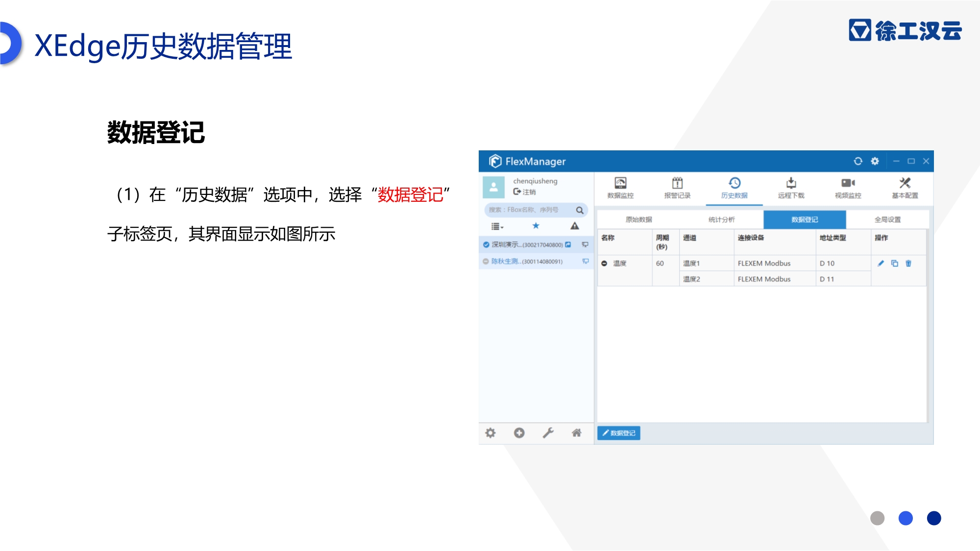Screen dimensions: 980x551
Task: Switch to the 原始数据 tab
Action: [x=639, y=219]
